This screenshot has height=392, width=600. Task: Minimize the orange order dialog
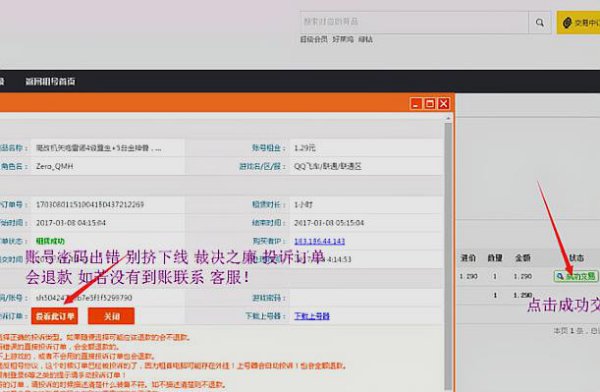pyautogui.click(x=416, y=104)
